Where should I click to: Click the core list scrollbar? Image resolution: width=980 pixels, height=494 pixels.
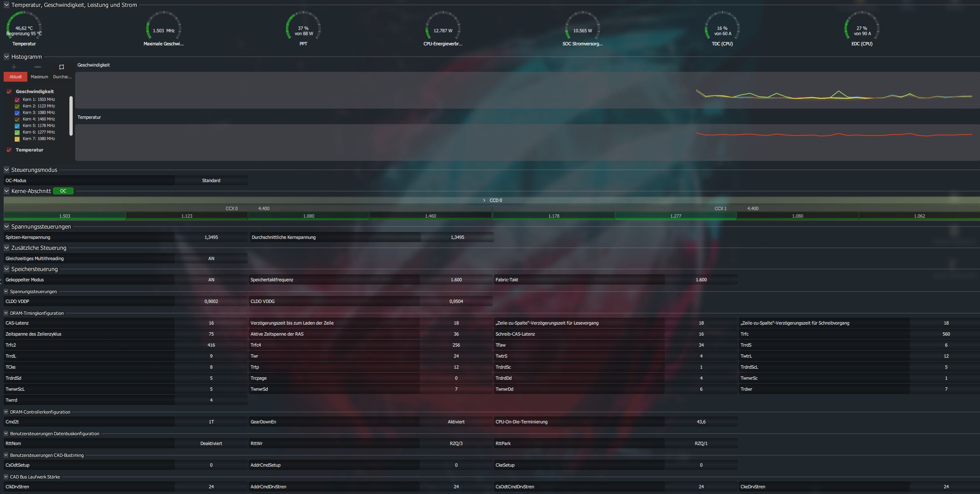[x=71, y=116]
